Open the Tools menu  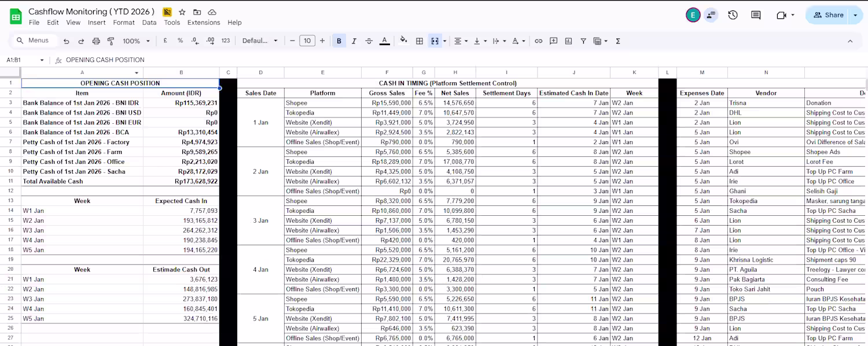[x=172, y=23]
